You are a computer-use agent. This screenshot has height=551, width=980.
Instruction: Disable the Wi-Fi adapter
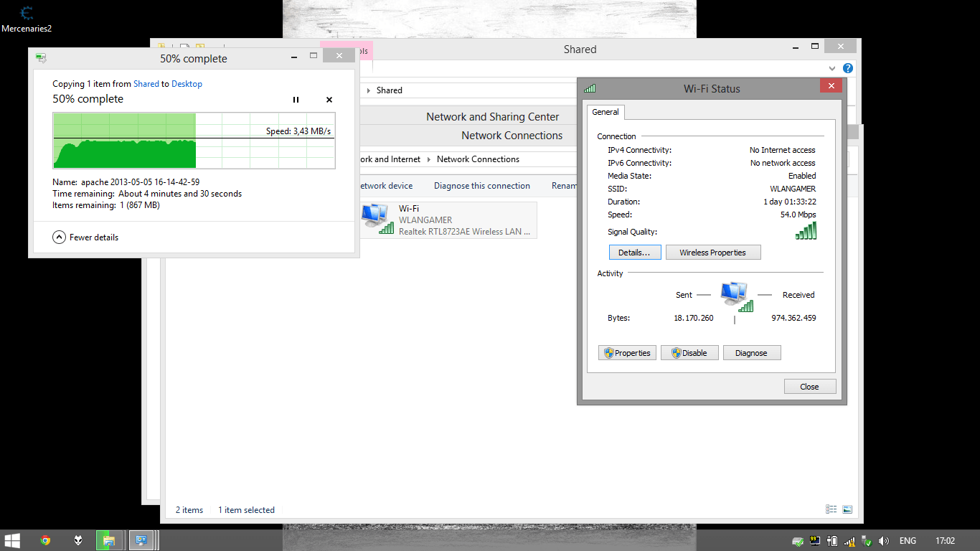click(689, 353)
